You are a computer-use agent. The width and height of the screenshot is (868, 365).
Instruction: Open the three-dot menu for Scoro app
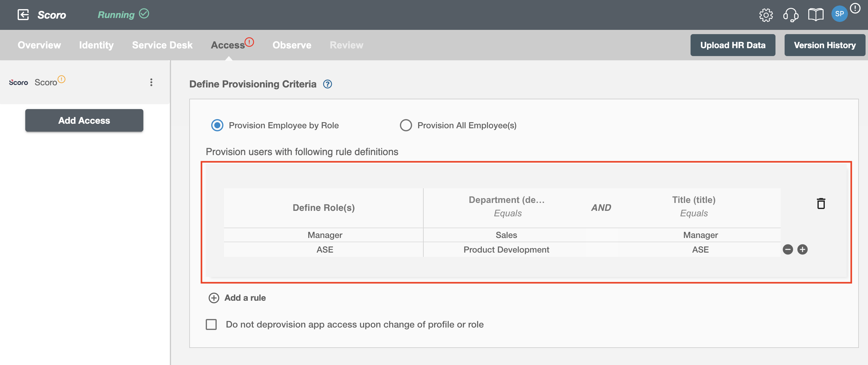[151, 82]
